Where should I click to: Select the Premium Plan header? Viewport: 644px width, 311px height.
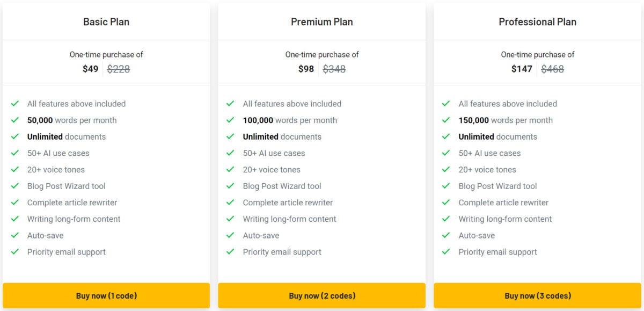[x=321, y=22]
